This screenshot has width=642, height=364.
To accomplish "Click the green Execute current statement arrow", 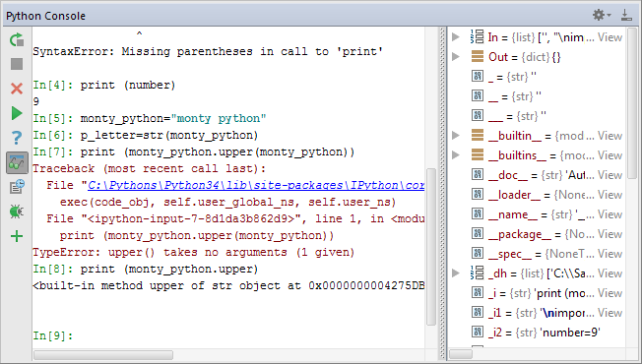I will point(17,113).
